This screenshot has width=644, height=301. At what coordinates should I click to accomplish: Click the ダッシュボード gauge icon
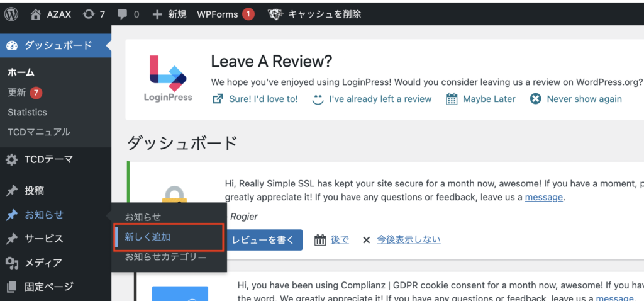13,45
